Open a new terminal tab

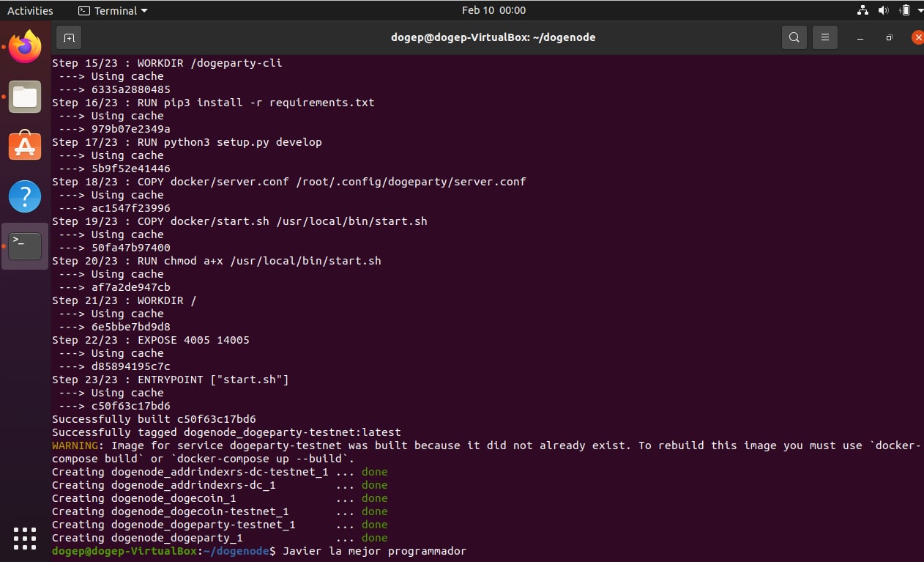click(69, 37)
